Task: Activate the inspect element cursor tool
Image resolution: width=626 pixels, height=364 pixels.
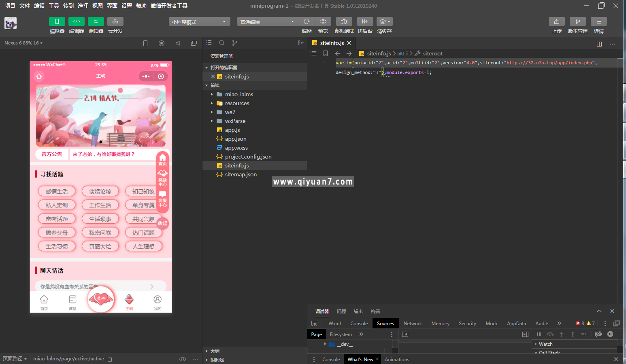Action: (x=314, y=323)
